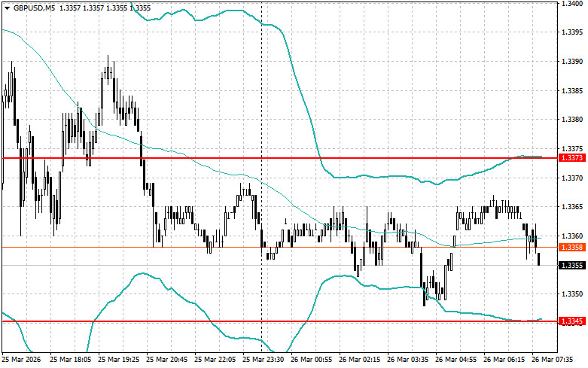This screenshot has width=588, height=368.
Task: Click the GBPUSD,M5 symbol title text
Action: tap(33, 8)
